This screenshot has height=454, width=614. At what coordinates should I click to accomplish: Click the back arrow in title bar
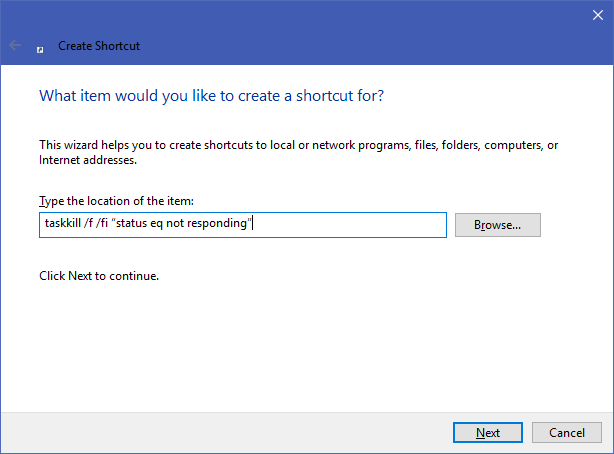[15, 45]
